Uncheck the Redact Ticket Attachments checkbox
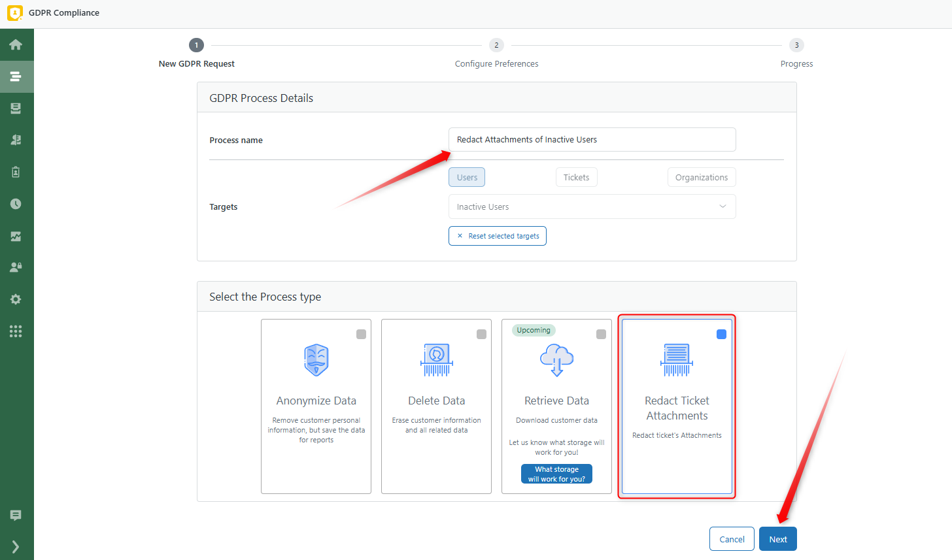This screenshot has height=560, width=952. pos(721,334)
